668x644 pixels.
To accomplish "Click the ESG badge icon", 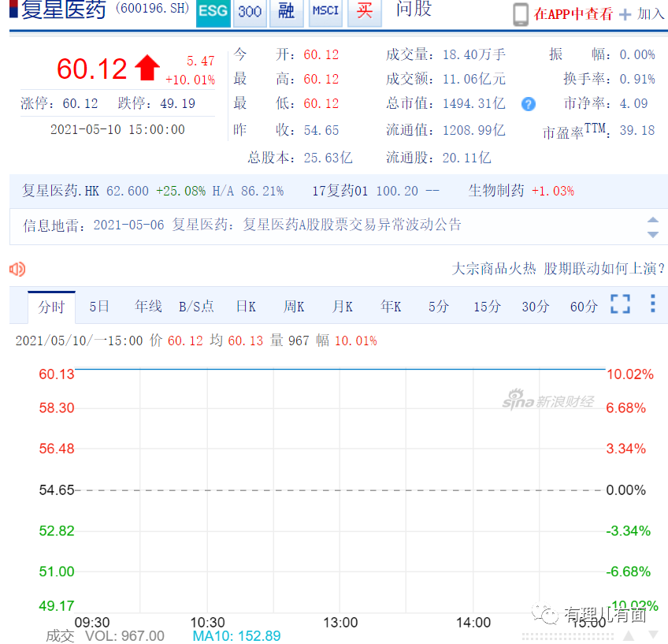I will [213, 13].
